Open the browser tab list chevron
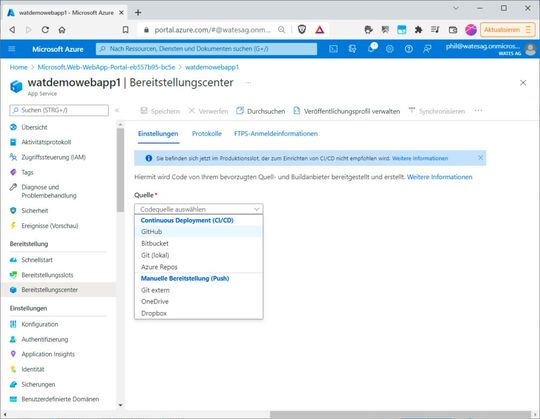The width and height of the screenshot is (540, 419). point(456,8)
